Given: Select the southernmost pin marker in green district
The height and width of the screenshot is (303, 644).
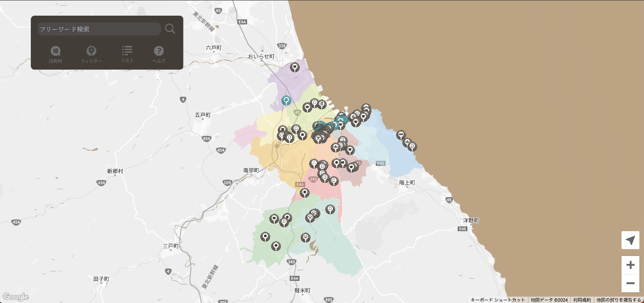Looking at the screenshot, I should (276, 246).
